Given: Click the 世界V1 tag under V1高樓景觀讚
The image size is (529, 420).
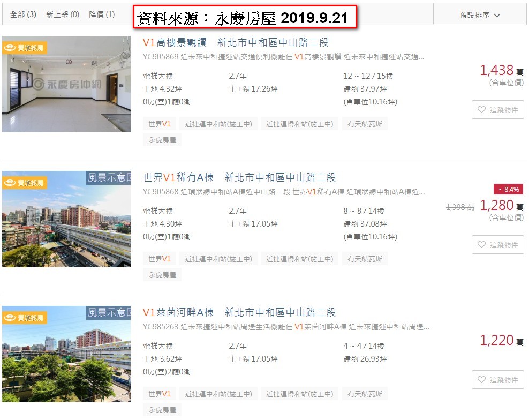Looking at the screenshot, I should click(160, 124).
